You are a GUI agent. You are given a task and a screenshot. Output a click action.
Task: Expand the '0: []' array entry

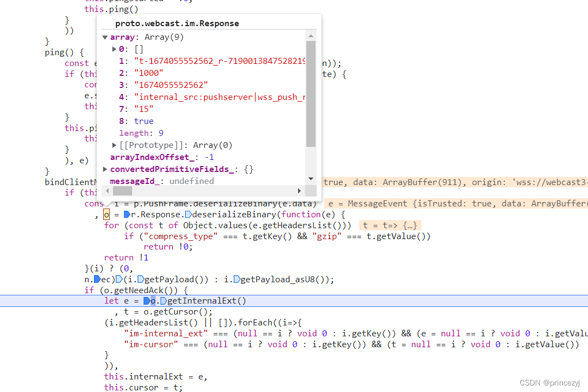point(114,49)
